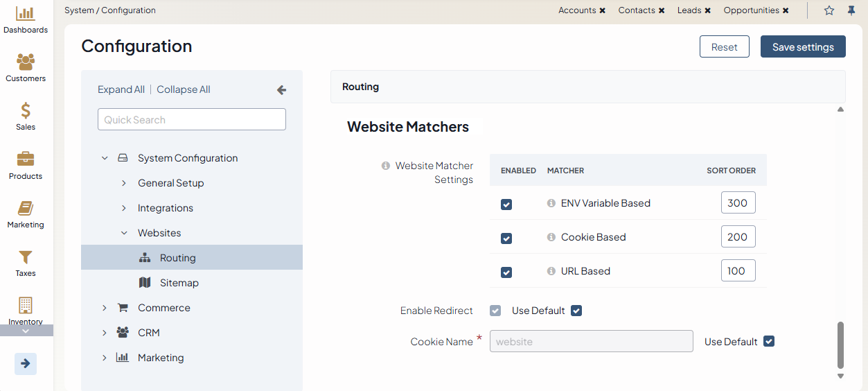The width and height of the screenshot is (868, 391).
Task: Click the favorites star icon
Action: pyautogui.click(x=829, y=10)
